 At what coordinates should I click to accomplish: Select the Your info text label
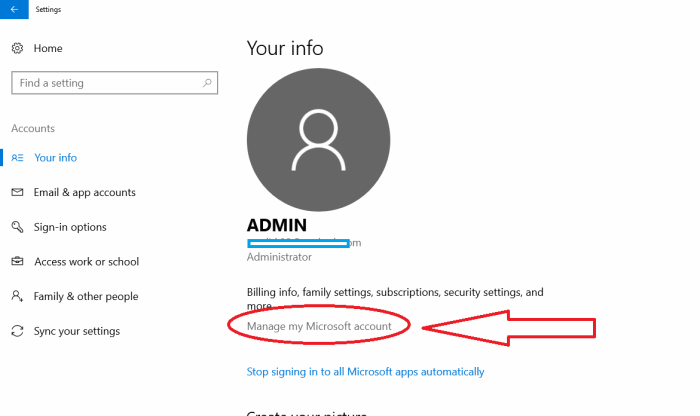tap(55, 158)
